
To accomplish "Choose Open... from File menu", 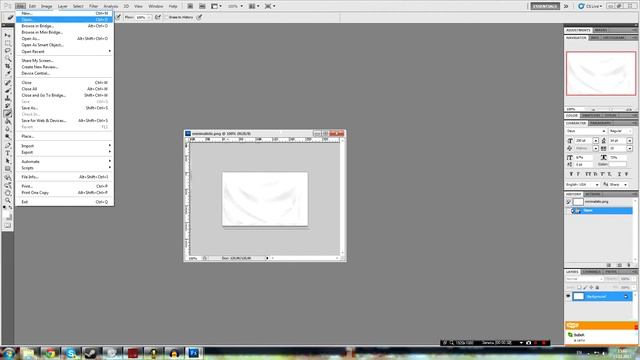I will pyautogui.click(x=65, y=19).
